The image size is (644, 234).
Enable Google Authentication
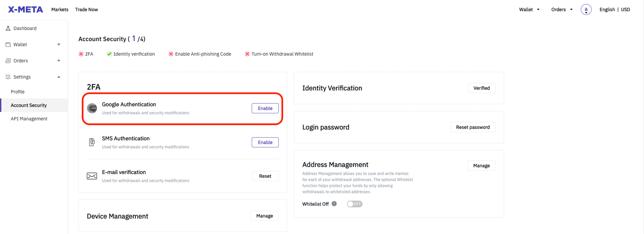265,108
